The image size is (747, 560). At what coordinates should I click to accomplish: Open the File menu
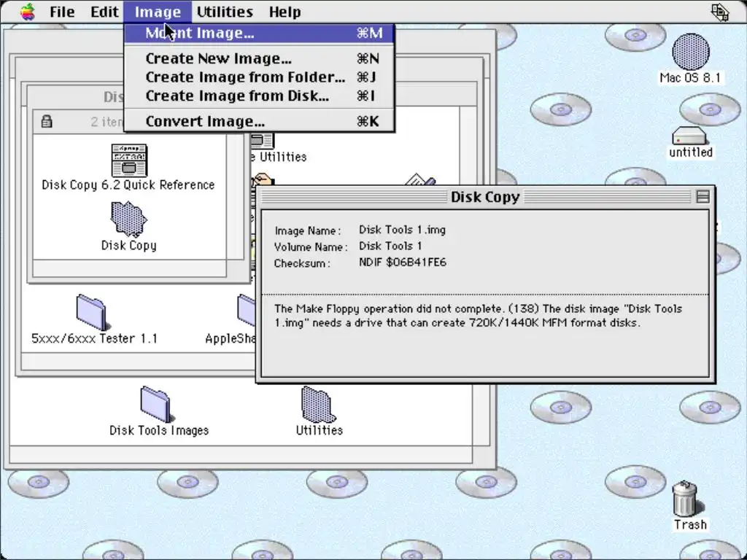[x=62, y=12]
